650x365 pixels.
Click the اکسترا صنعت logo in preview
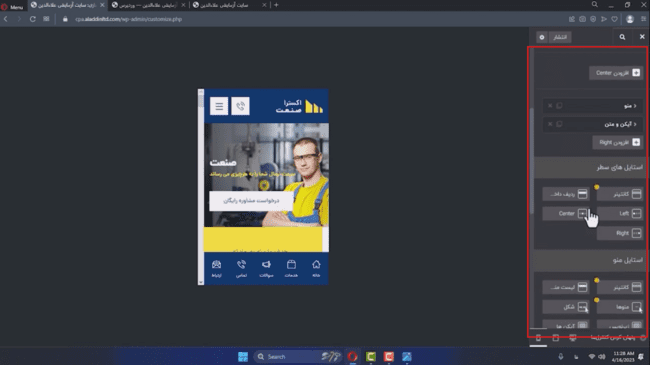[x=299, y=106]
